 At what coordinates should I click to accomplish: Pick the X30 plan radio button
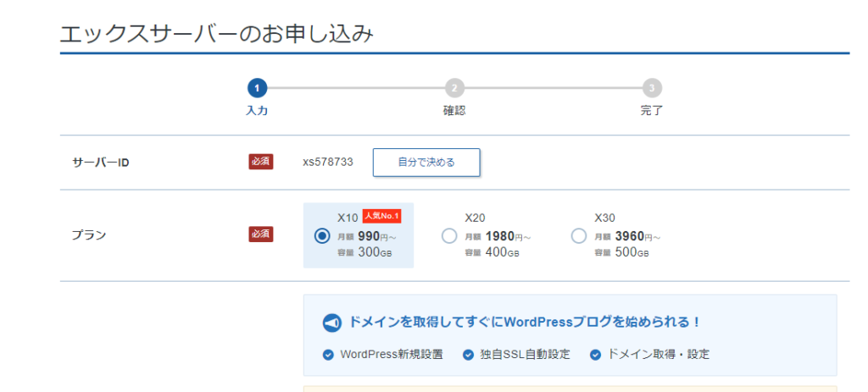point(578,236)
